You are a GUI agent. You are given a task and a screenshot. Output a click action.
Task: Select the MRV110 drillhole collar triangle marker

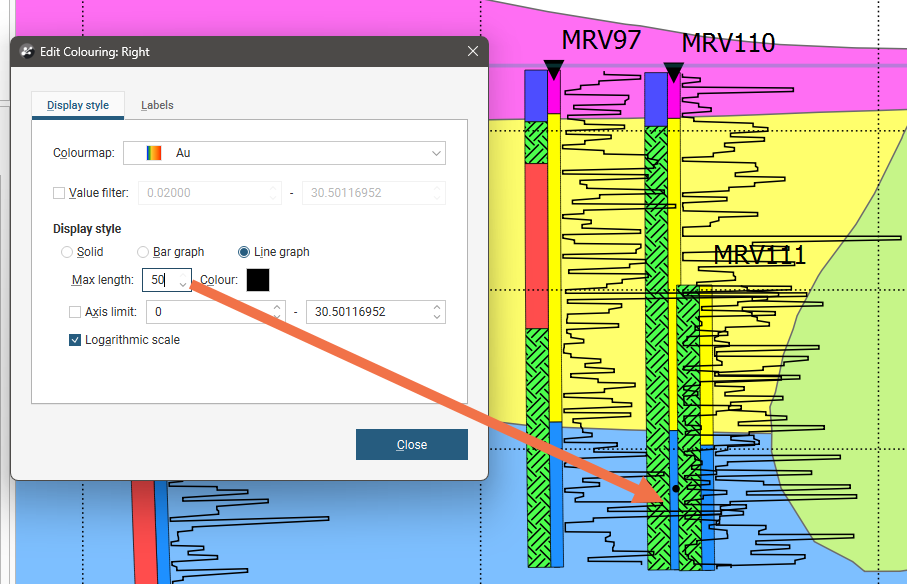(674, 72)
